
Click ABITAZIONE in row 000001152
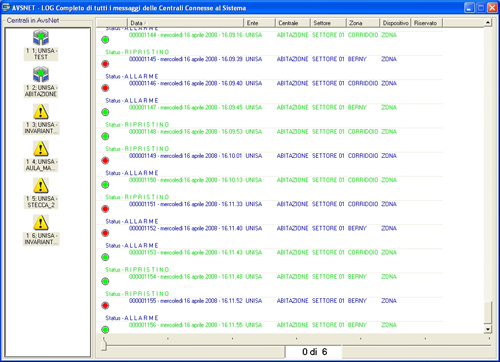(x=292, y=228)
